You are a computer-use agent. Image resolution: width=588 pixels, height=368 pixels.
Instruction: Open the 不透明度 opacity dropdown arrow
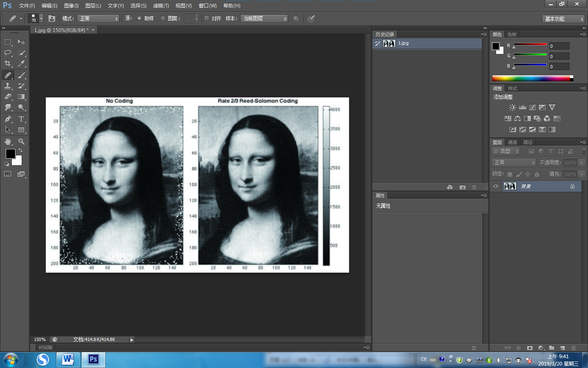point(582,162)
